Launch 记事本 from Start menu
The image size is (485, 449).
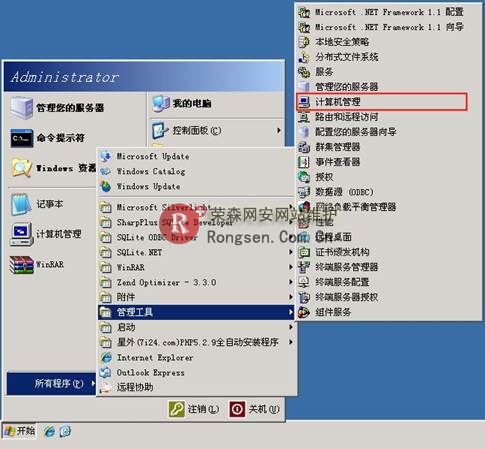click(x=37, y=204)
